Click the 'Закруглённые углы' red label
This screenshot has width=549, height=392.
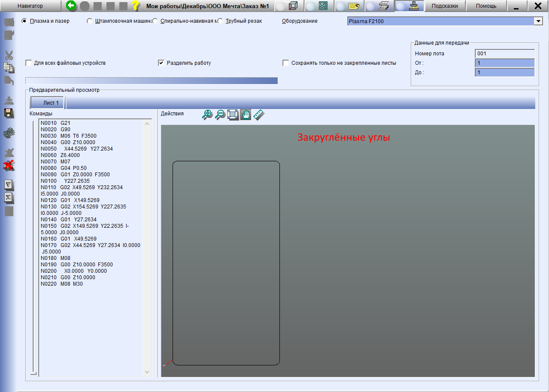[x=344, y=138]
